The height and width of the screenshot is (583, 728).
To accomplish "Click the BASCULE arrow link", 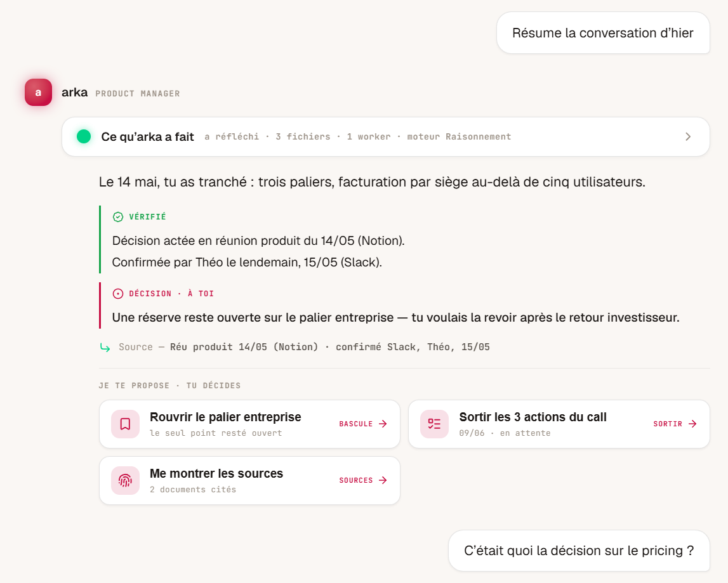I will 363,424.
